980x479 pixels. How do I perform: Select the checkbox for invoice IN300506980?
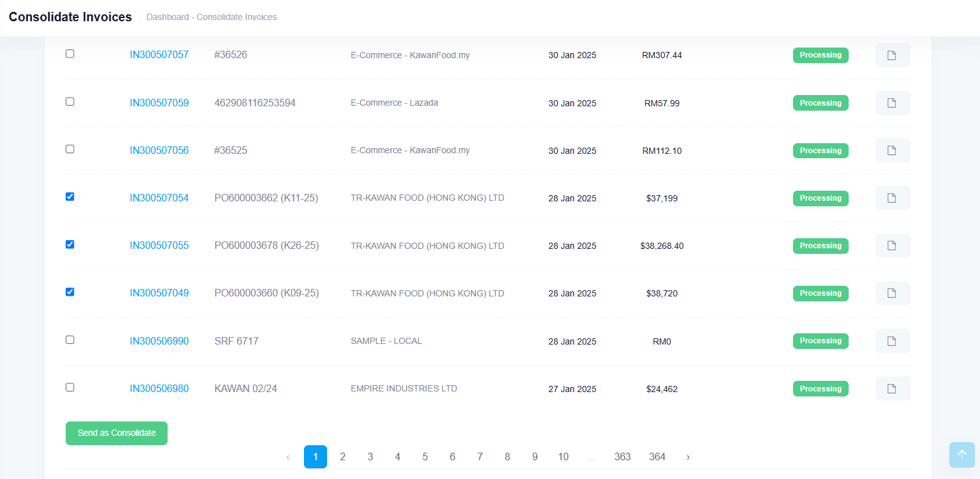click(x=70, y=387)
